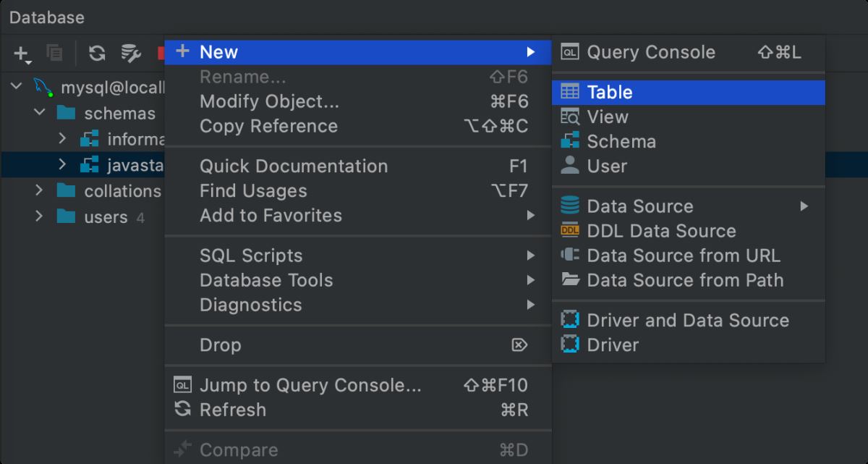Screen dimensions: 868x464
Task: Collapse the schemas folder
Action: pos(40,113)
